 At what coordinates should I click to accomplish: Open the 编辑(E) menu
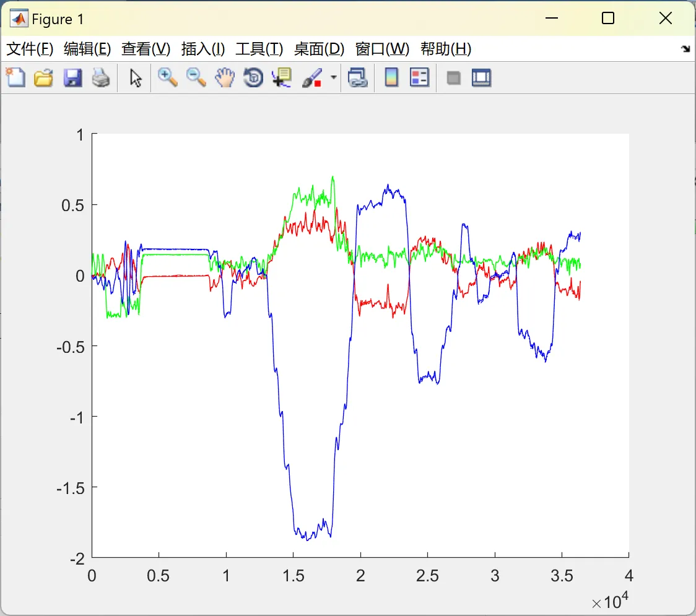point(87,49)
